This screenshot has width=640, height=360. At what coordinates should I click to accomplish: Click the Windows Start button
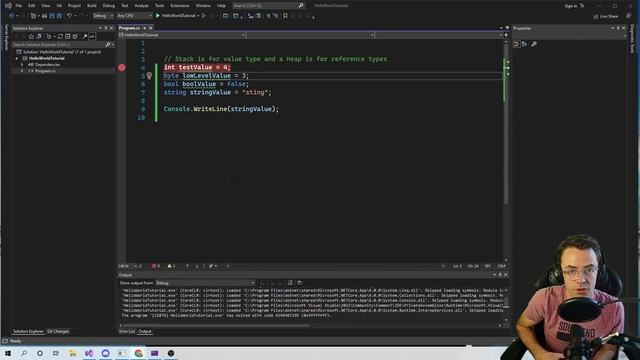[8, 353]
